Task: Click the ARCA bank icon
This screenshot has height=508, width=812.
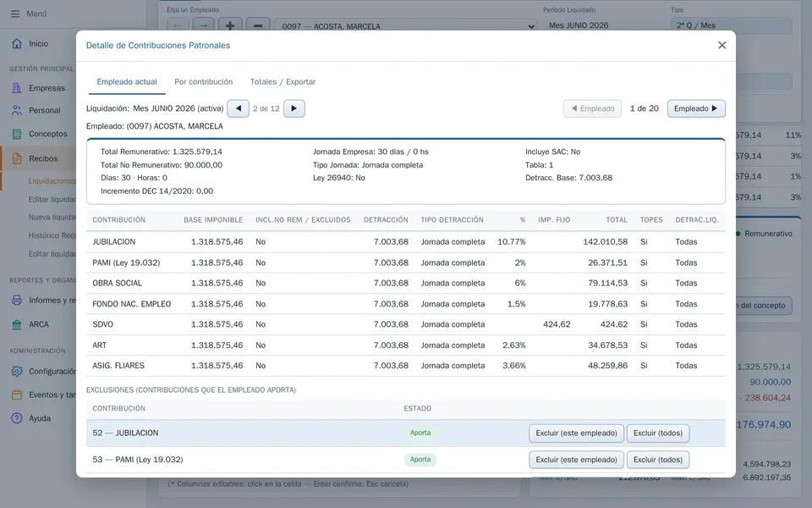Action: click(x=17, y=324)
